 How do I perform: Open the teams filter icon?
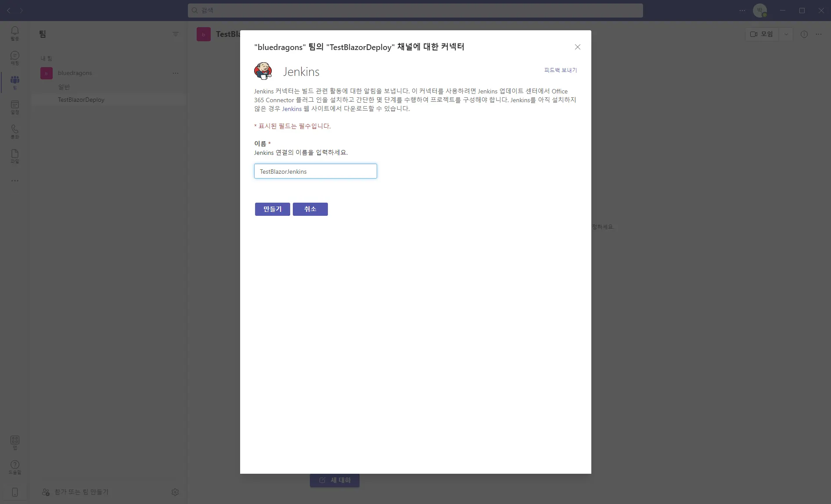[x=176, y=34]
